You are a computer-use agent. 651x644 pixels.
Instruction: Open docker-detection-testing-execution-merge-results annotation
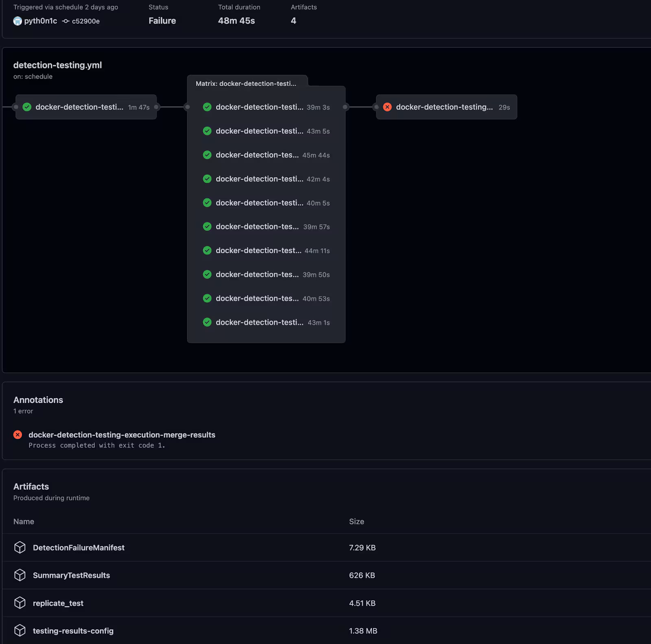coord(122,435)
